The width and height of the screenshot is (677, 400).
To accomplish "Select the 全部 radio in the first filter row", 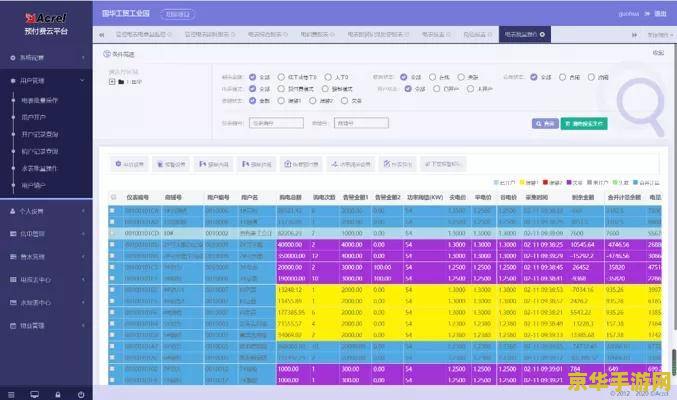I will tap(253, 77).
